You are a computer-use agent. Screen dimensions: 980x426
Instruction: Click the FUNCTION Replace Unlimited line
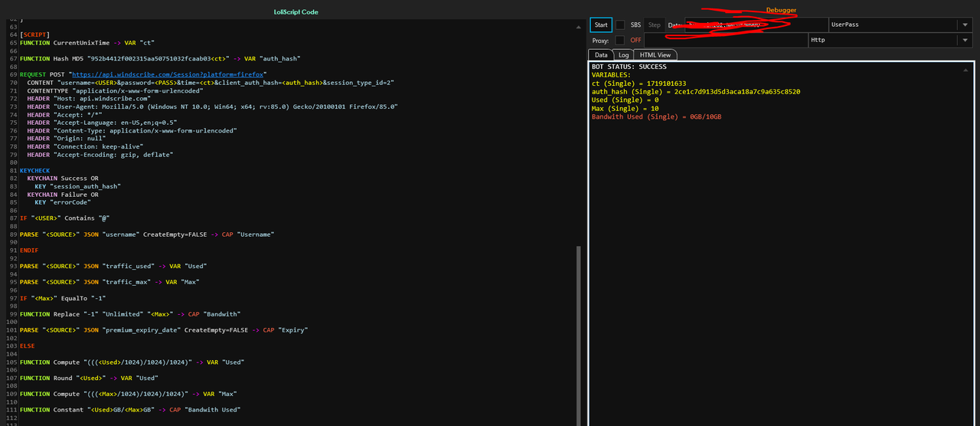[x=130, y=314]
